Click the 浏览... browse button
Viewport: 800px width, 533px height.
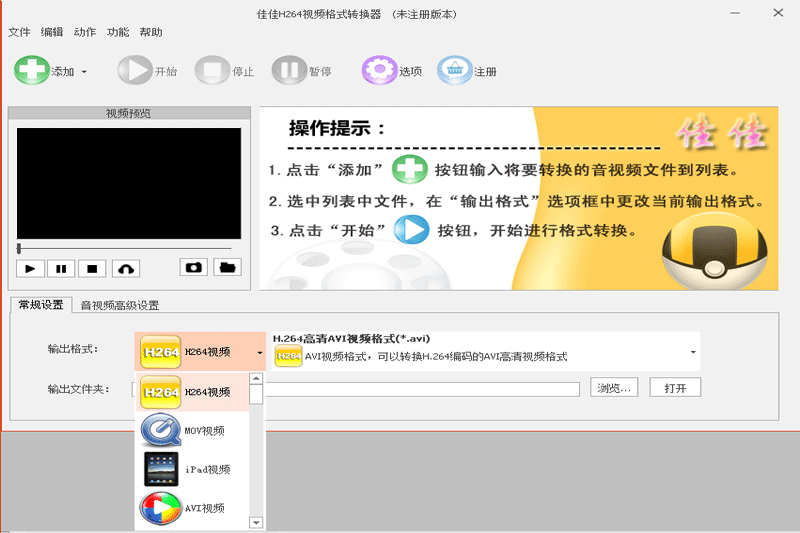[x=614, y=388]
